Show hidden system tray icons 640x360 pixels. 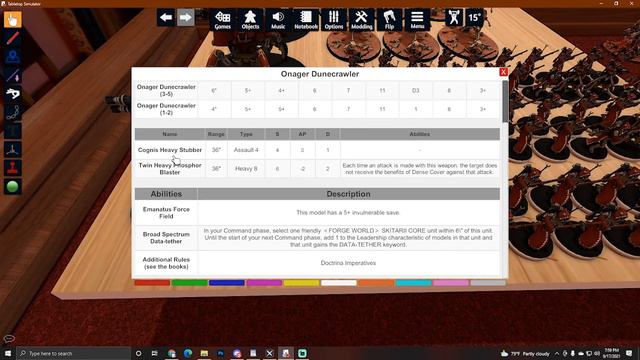point(557,353)
